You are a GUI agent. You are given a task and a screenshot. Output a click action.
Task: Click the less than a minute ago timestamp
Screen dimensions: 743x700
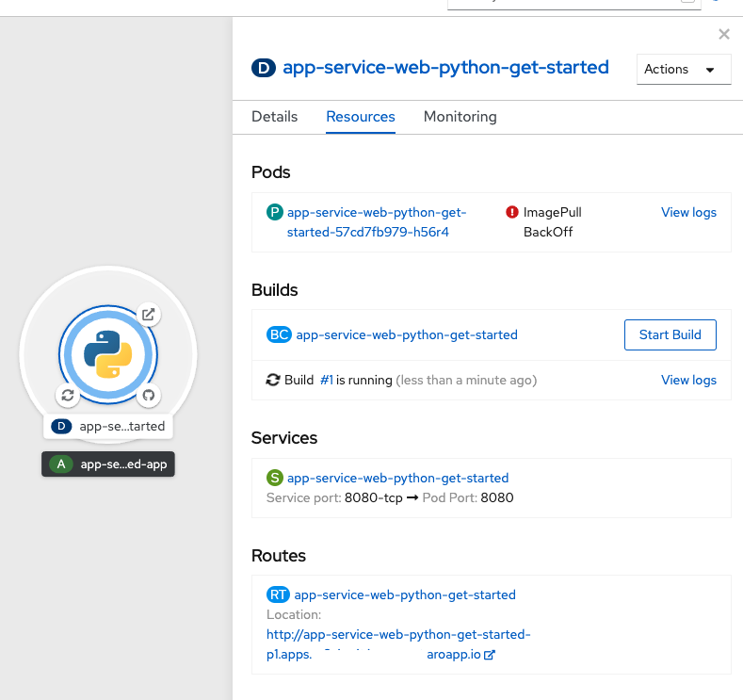pos(466,380)
